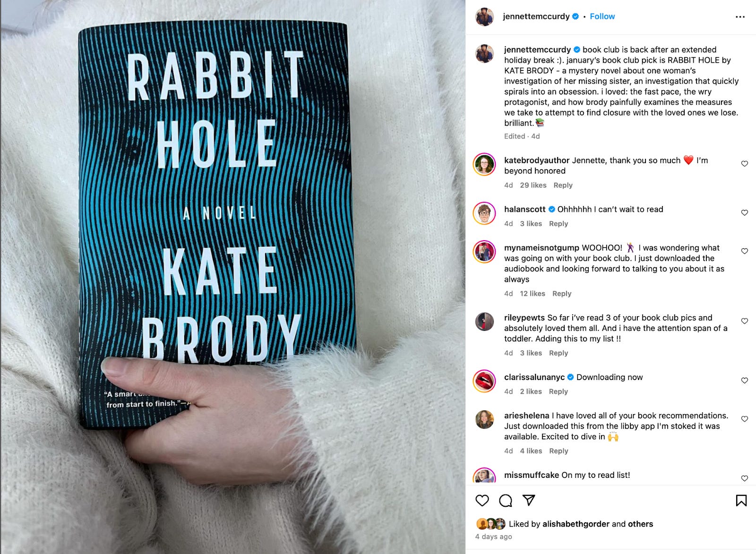View 29 likes on katebrodyauthor's comment
The height and width of the screenshot is (554, 756).
pos(533,185)
